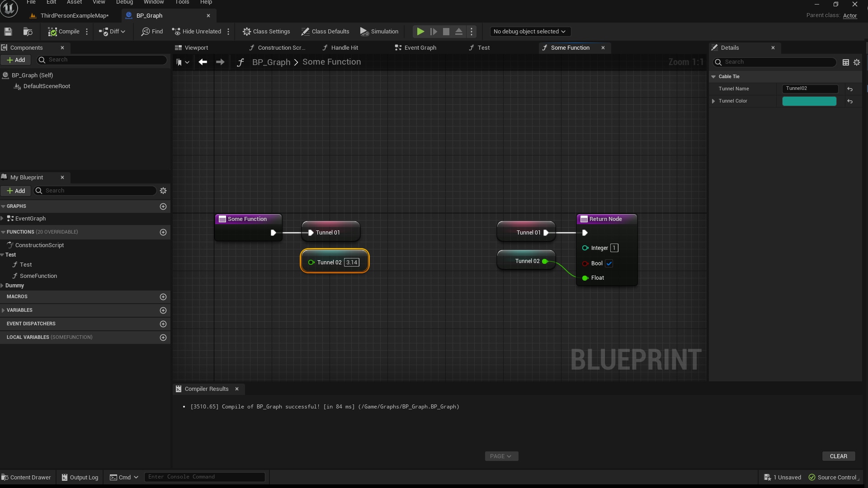Collapse the Cable Tie section
The height and width of the screenshot is (488, 868).
(714, 76)
